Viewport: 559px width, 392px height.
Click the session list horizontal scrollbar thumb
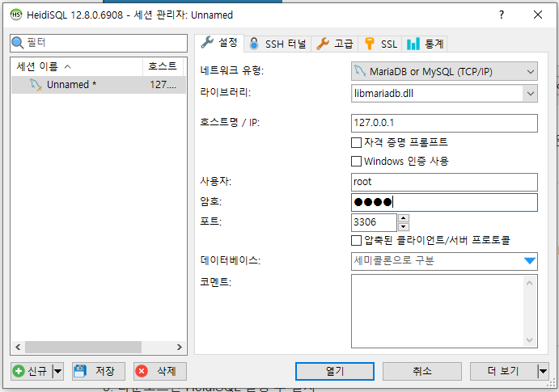click(83, 347)
